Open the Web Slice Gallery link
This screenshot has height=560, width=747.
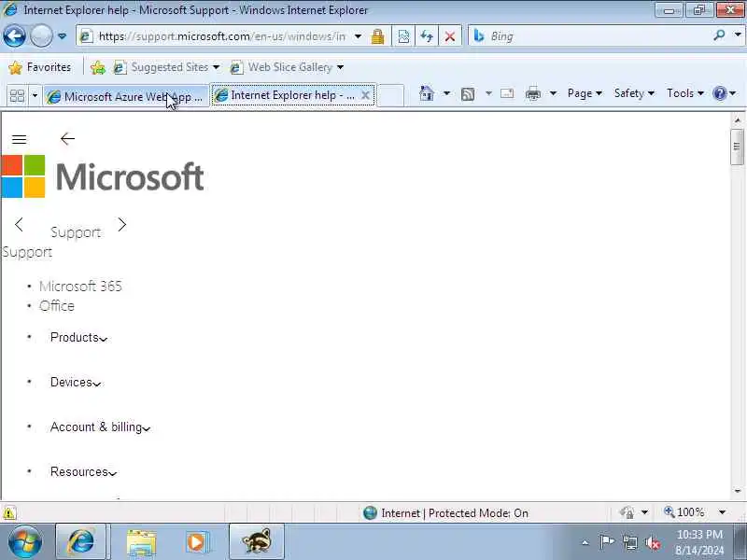click(x=287, y=67)
